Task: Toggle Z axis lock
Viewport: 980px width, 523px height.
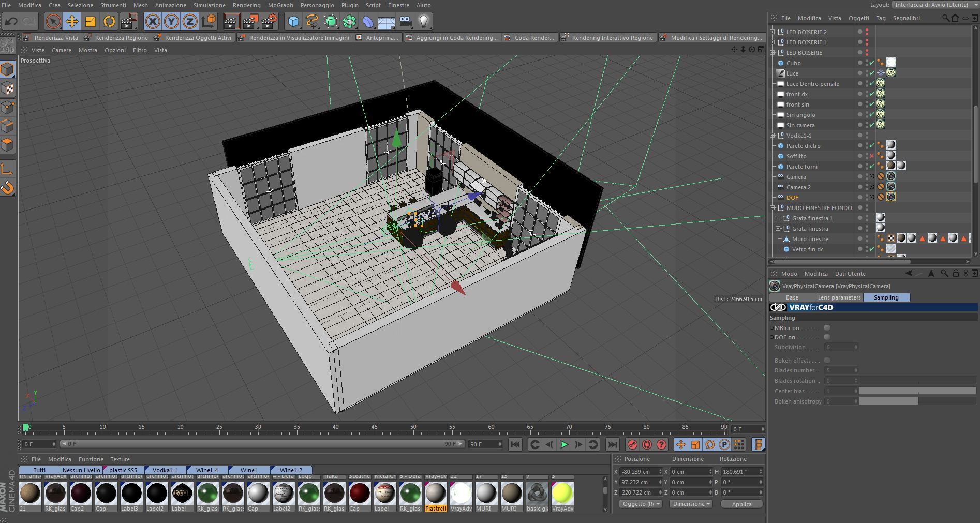Action: 190,21
